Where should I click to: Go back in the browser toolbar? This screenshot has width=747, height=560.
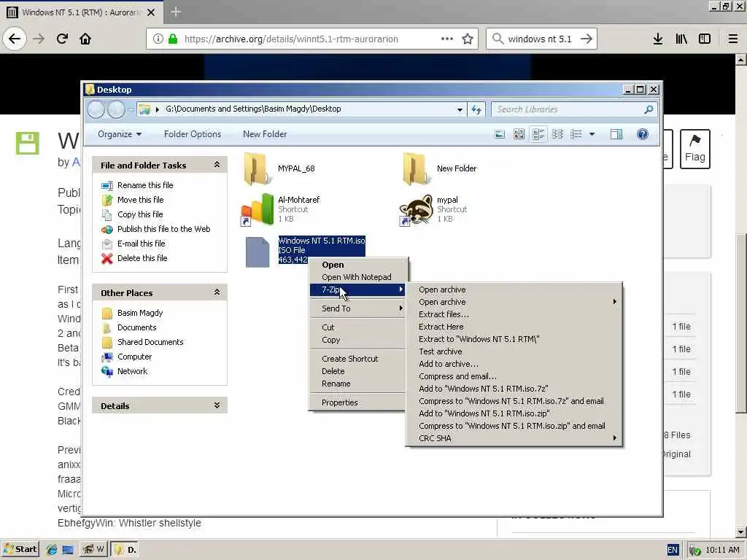[15, 39]
